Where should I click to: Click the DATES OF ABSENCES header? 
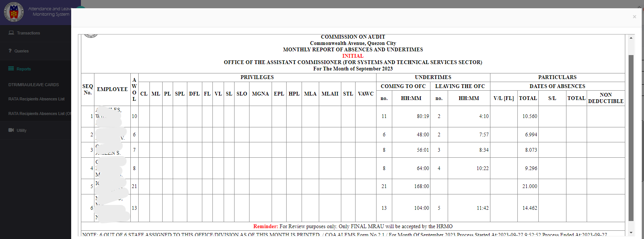(557, 86)
